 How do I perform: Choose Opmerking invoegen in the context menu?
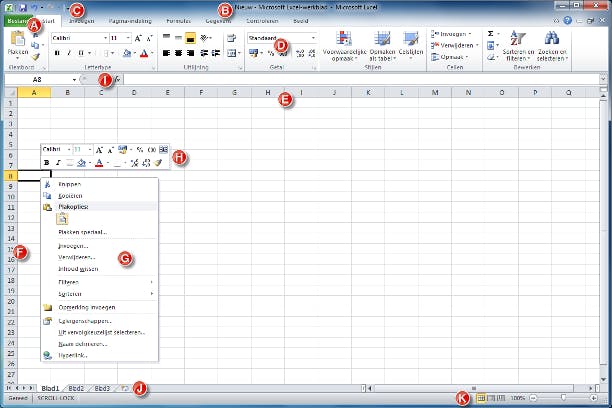pyautogui.click(x=99, y=307)
